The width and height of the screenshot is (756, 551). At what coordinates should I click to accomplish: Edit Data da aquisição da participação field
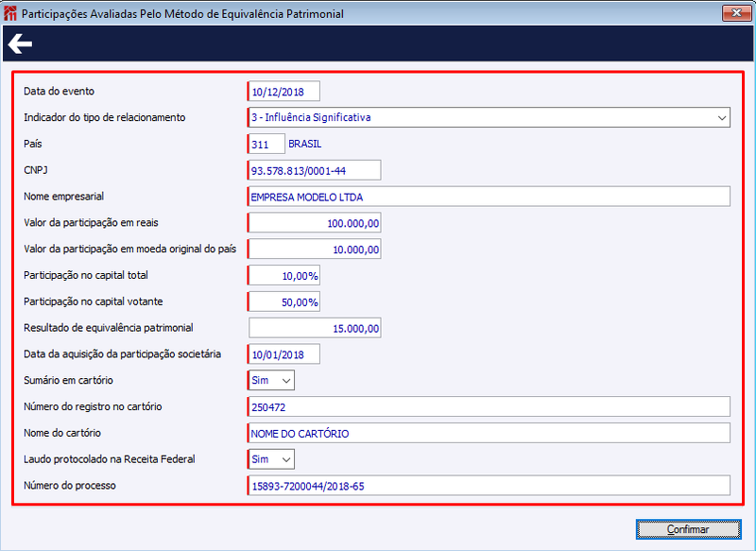tap(283, 354)
